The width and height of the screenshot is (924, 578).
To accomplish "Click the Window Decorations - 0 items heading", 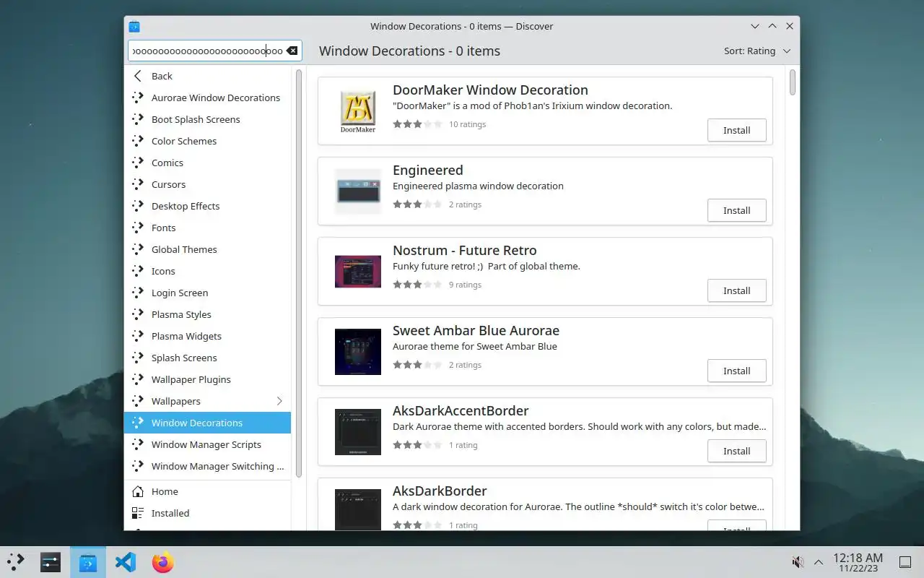I will pyautogui.click(x=409, y=51).
